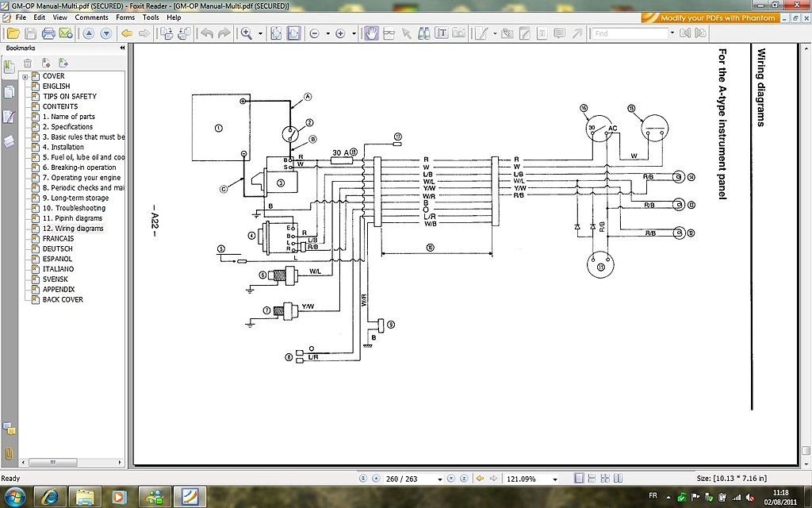Image resolution: width=812 pixels, height=508 pixels.
Task: Expand the COVER bookmark
Action: click(25, 77)
